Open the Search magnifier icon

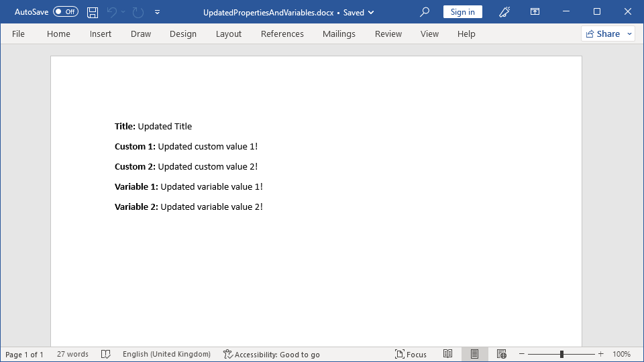pos(424,12)
